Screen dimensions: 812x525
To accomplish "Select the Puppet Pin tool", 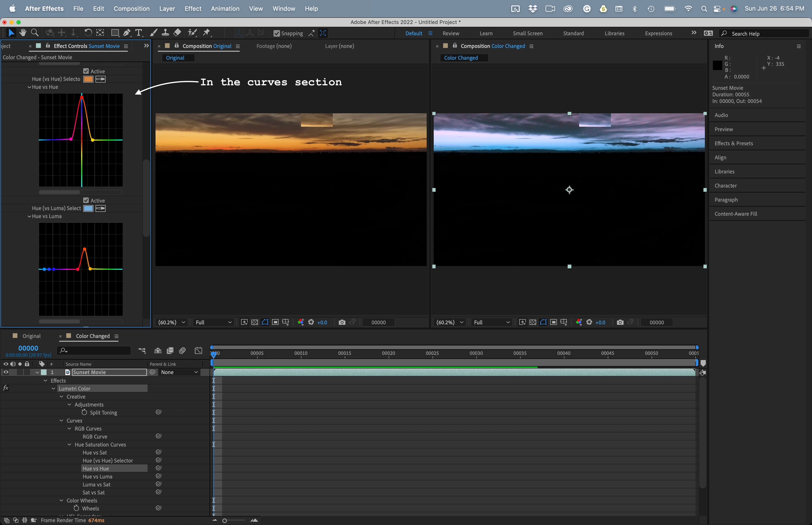I will 207,33.
